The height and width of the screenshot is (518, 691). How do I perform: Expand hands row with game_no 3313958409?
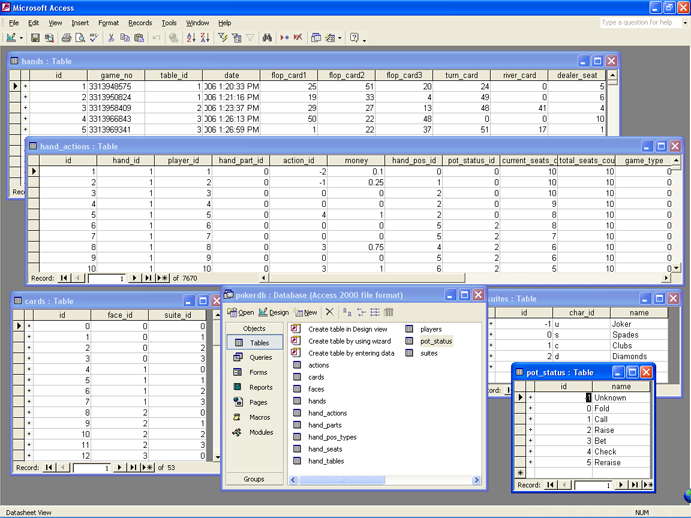click(25, 108)
